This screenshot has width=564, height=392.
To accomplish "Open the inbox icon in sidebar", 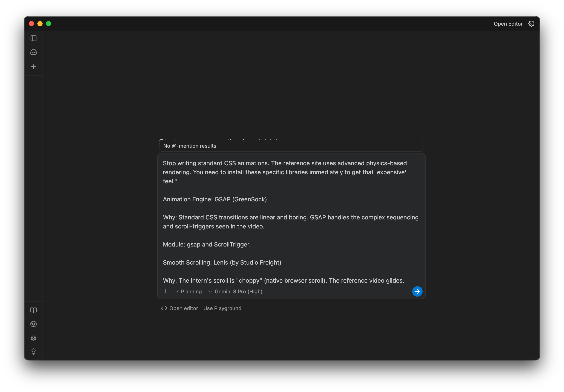I will point(33,52).
